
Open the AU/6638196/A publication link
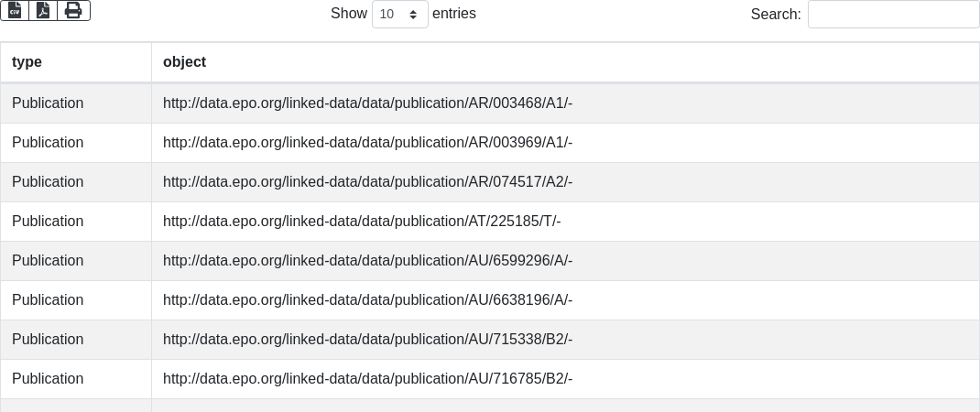pos(367,300)
